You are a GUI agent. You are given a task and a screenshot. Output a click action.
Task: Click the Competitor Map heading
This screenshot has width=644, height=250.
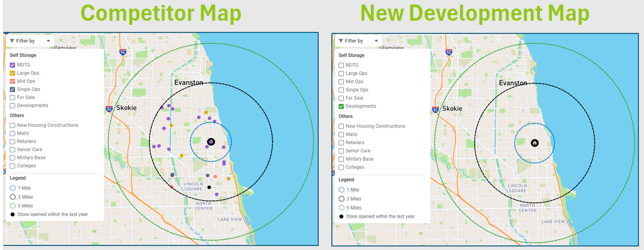(x=161, y=13)
